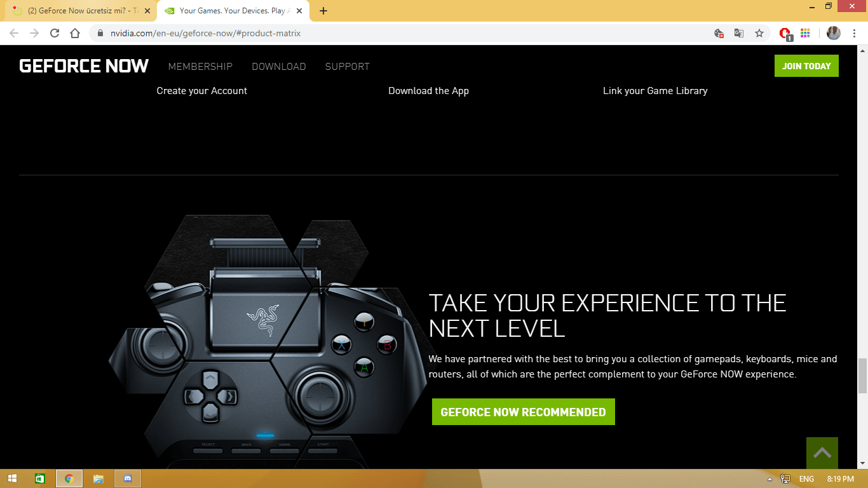Image resolution: width=868 pixels, height=488 pixels.
Task: Restore down the Chrome window
Action: click(828, 6)
